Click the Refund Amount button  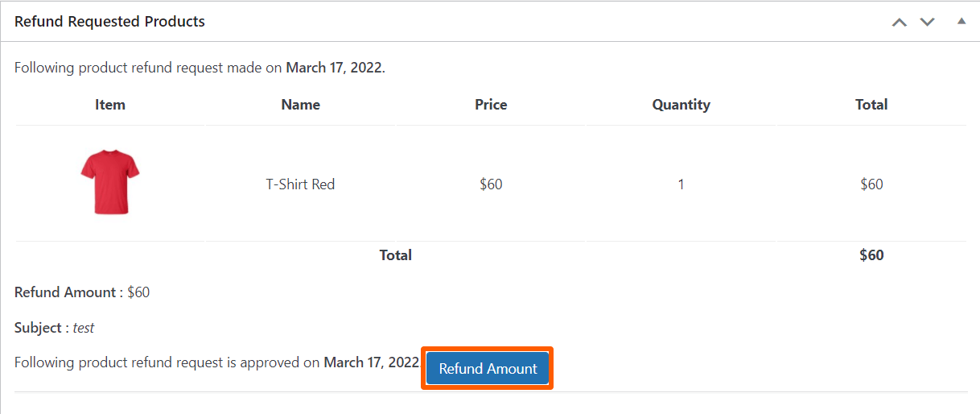[x=488, y=369]
